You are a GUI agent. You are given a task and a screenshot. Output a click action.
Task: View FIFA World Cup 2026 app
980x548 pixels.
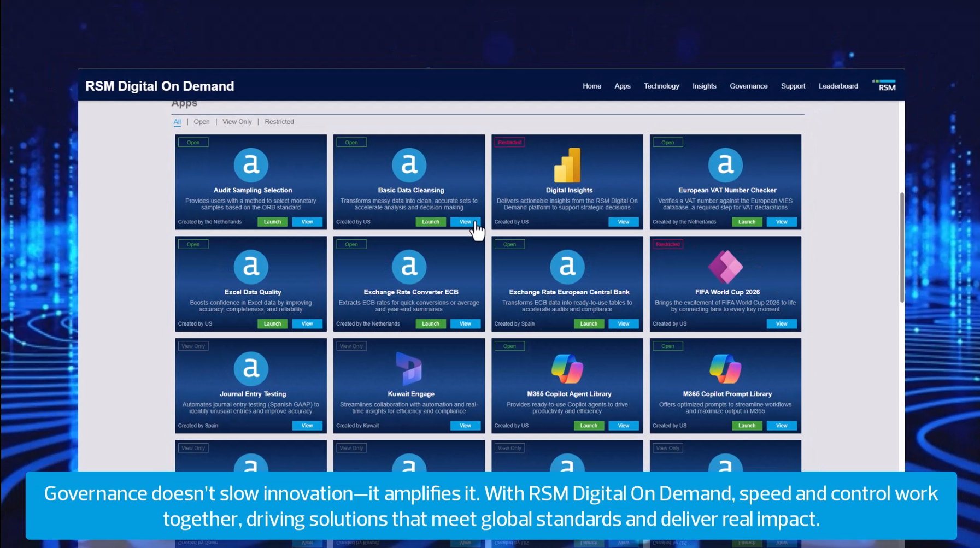point(782,323)
